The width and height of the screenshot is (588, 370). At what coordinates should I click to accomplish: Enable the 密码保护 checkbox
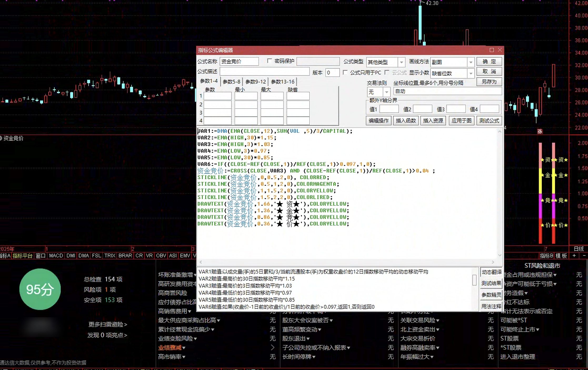270,61
